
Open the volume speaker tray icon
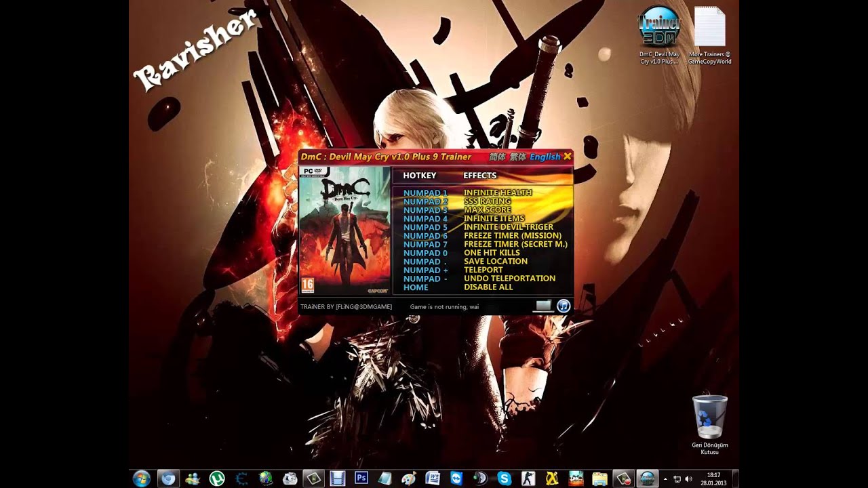pyautogui.click(x=689, y=479)
